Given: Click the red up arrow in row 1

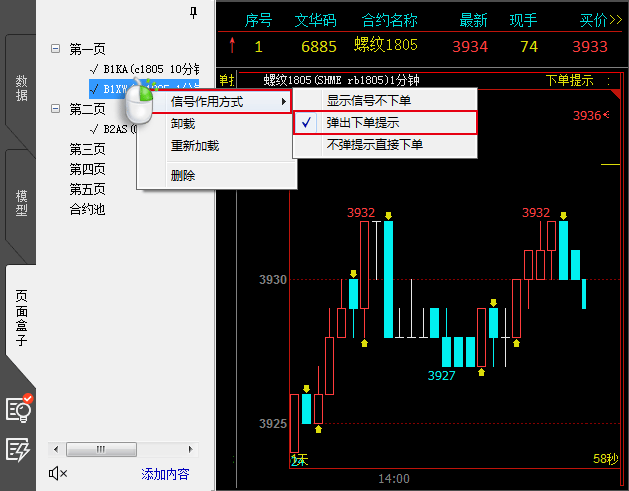Looking at the screenshot, I should 233,46.
